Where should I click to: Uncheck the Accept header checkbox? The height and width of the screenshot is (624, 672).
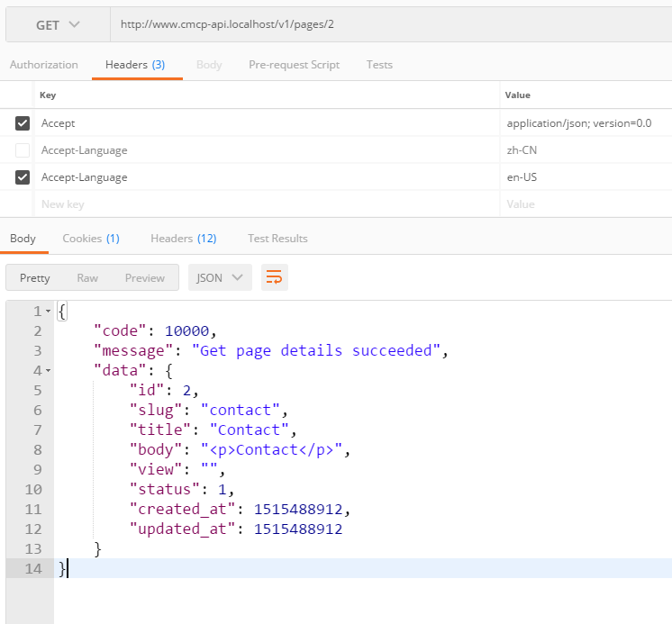click(23, 123)
